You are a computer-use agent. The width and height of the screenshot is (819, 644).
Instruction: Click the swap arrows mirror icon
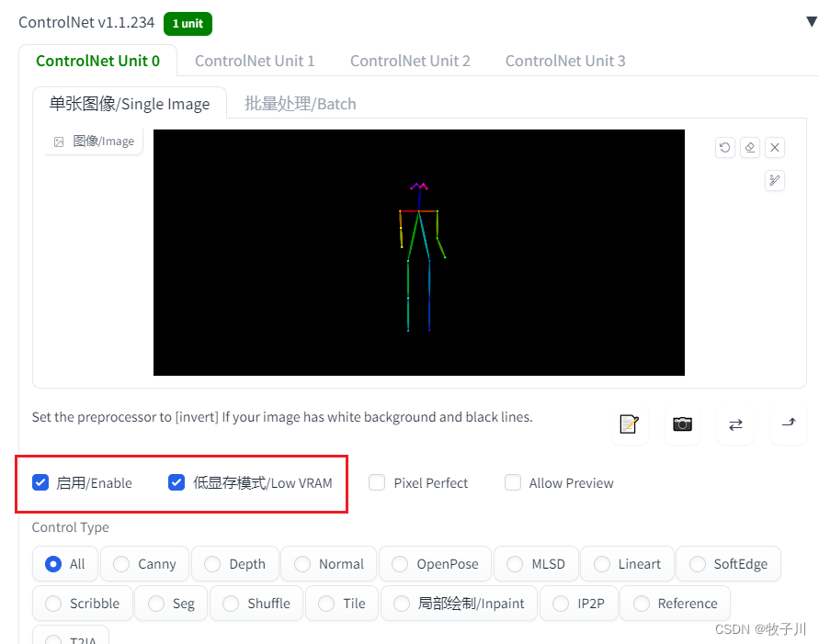tap(736, 424)
